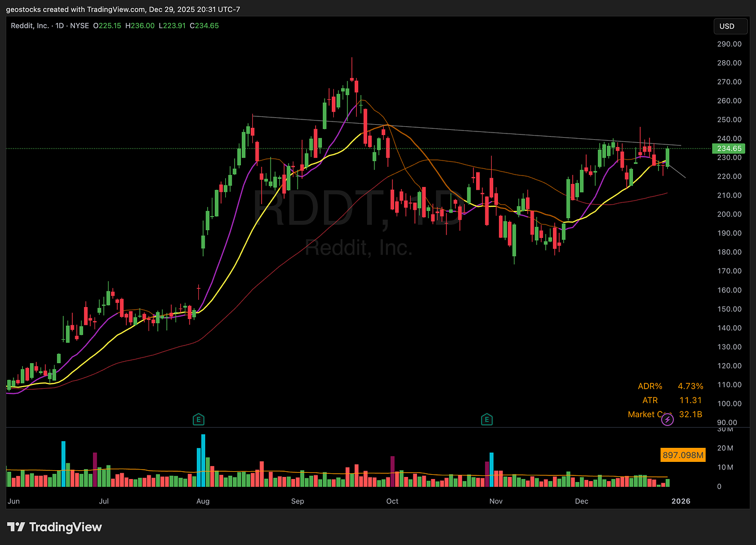756x545 pixels.
Task: Click the ATR 11.31 readout
Action: (672, 400)
